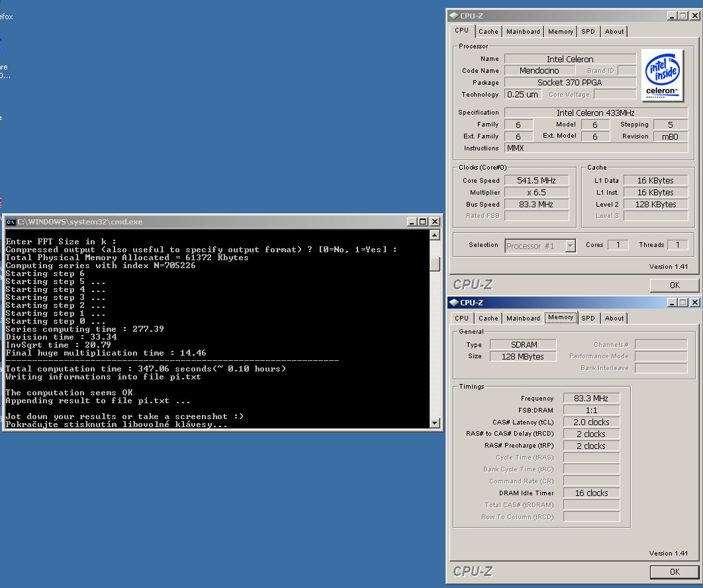Viewport: 703px width, 588px height.
Task: Maximize the cmd.exe window
Action: point(423,222)
